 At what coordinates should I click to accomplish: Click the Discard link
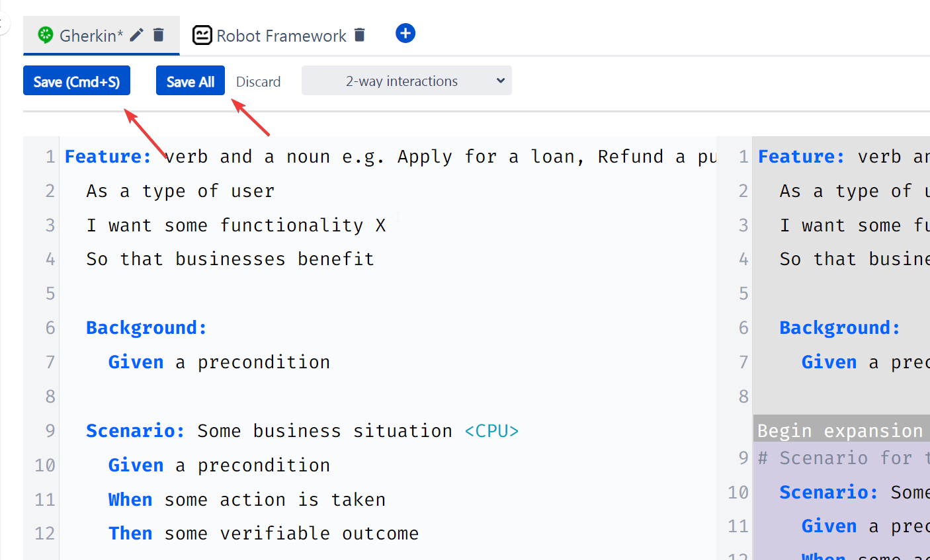point(258,81)
